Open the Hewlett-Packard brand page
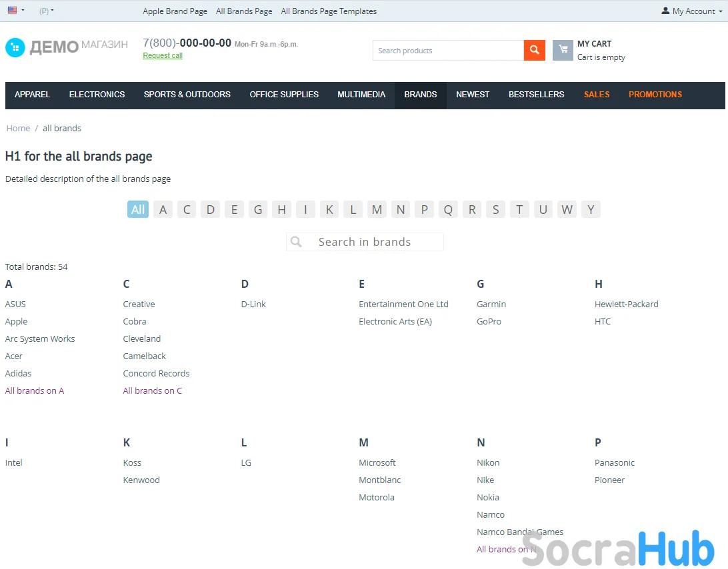This screenshot has height=569, width=728. [x=626, y=304]
